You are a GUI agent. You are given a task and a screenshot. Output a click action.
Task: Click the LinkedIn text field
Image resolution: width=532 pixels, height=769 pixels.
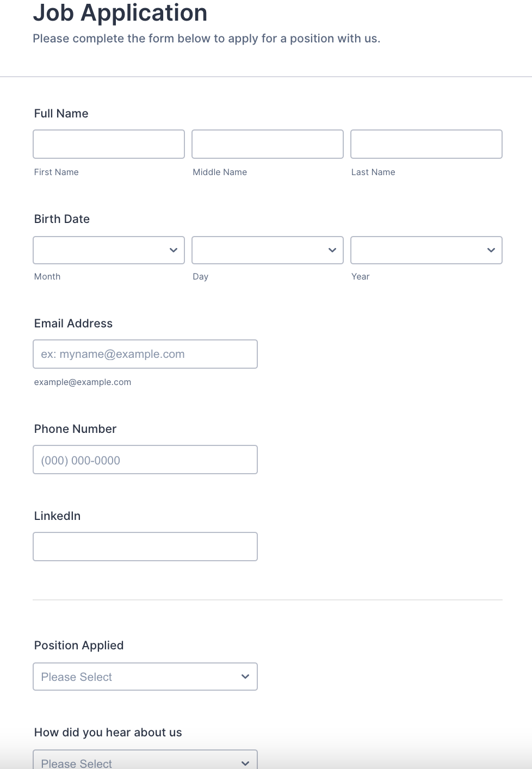pyautogui.click(x=145, y=547)
